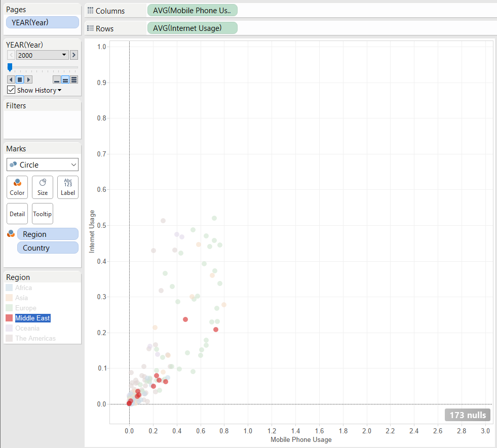Click the YEAR(Year) pill in Pages
Image resolution: width=497 pixels, height=448 pixels.
coord(43,22)
